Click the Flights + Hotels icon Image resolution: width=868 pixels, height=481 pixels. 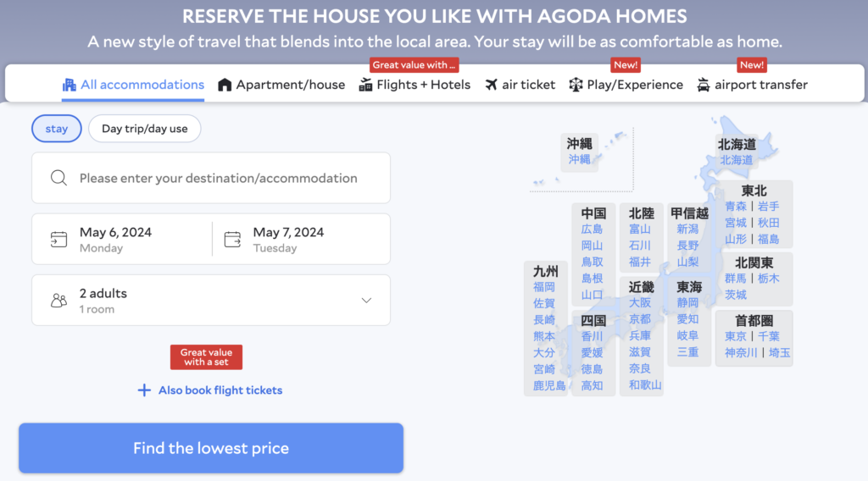tap(366, 85)
